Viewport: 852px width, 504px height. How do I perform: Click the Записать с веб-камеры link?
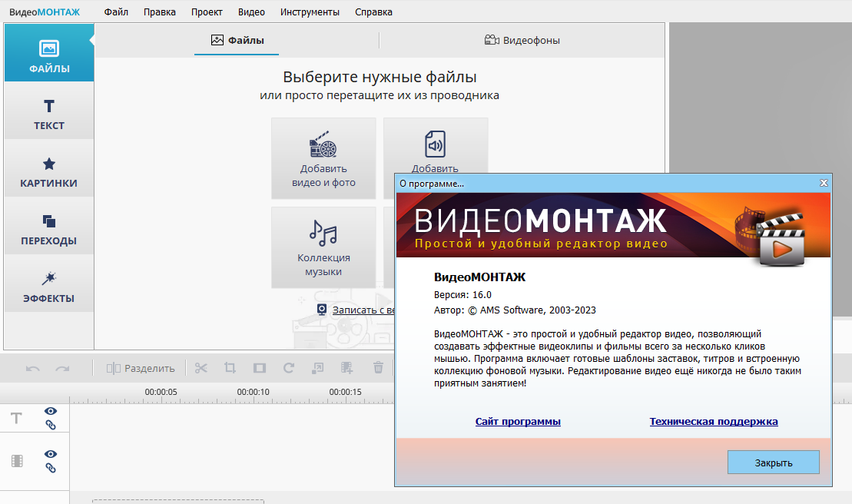pos(363,310)
